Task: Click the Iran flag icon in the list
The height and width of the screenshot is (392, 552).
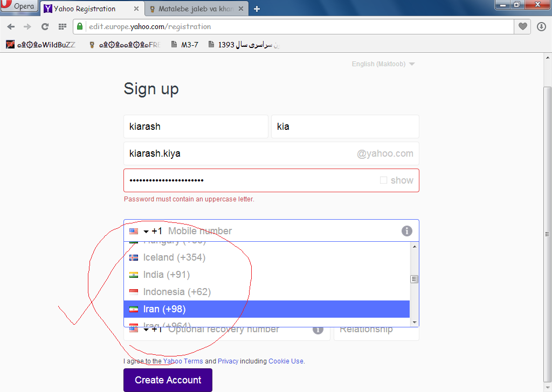Action: (134, 310)
